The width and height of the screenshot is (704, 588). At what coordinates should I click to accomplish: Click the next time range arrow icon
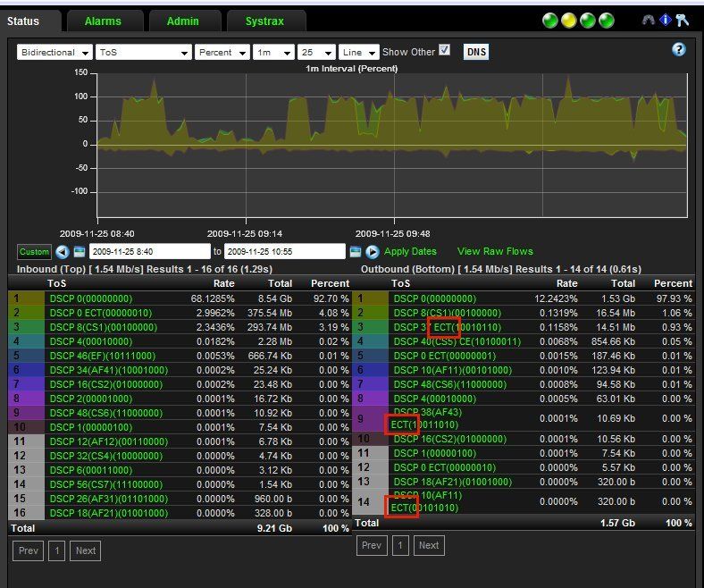tap(372, 251)
